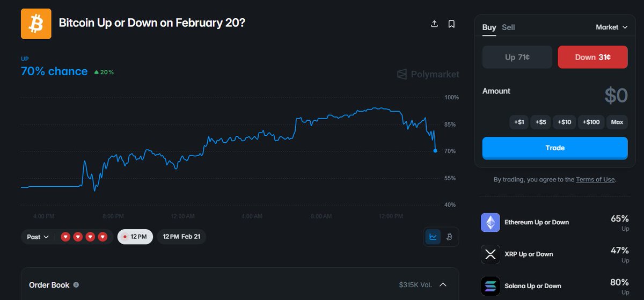Click the second red past-result icon

click(78, 237)
